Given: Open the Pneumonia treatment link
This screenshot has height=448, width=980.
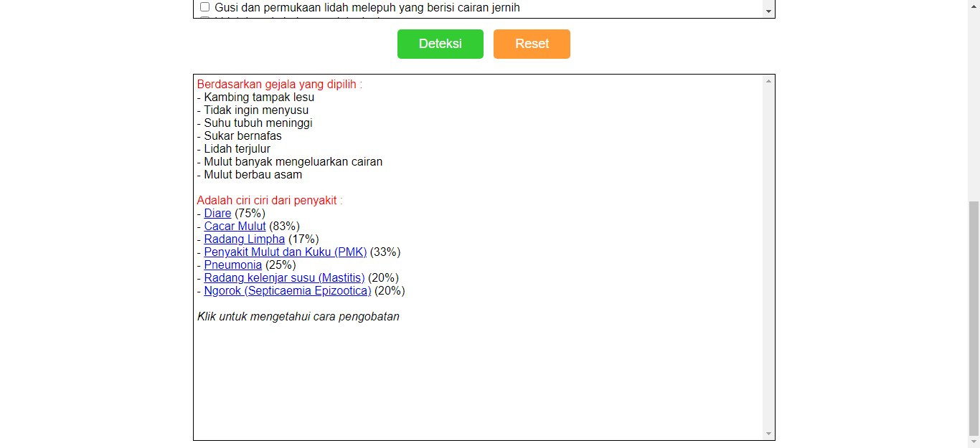Looking at the screenshot, I should (232, 264).
